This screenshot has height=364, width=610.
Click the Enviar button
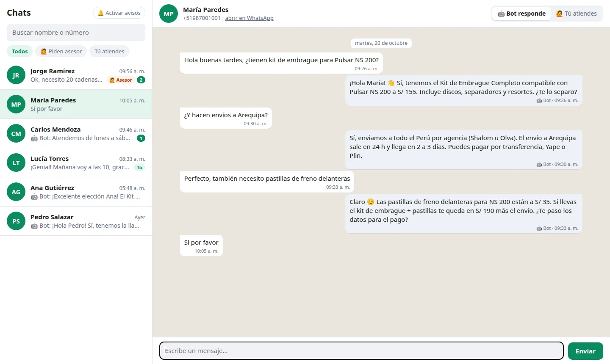[585, 351]
